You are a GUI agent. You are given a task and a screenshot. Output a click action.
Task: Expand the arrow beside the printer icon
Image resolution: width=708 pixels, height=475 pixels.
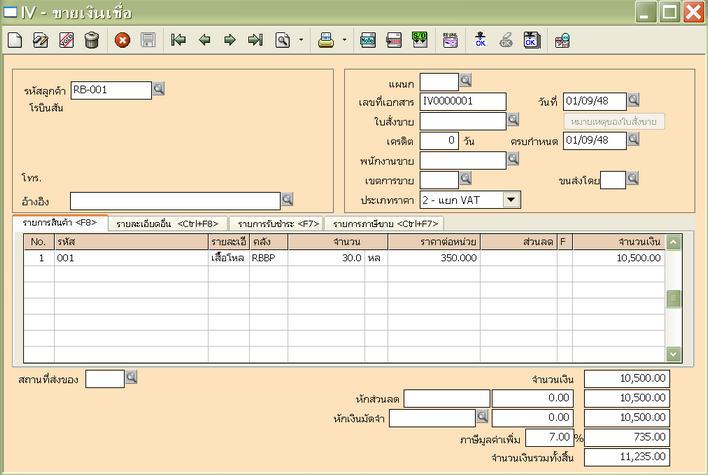click(x=344, y=41)
